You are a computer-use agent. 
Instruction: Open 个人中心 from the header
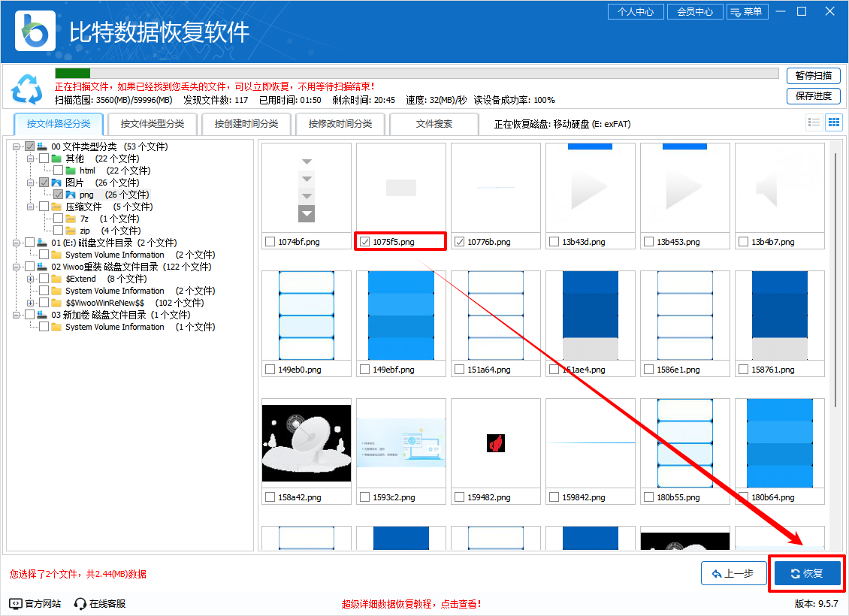(x=636, y=11)
